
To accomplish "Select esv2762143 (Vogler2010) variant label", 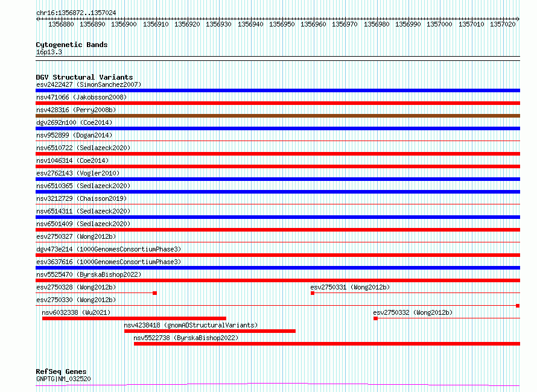I will click(x=78, y=173).
